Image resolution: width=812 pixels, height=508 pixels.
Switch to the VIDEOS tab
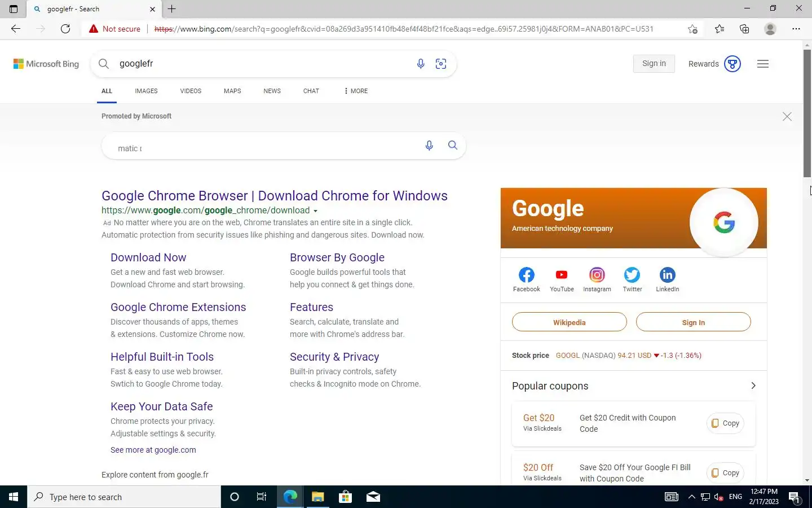[191, 91]
